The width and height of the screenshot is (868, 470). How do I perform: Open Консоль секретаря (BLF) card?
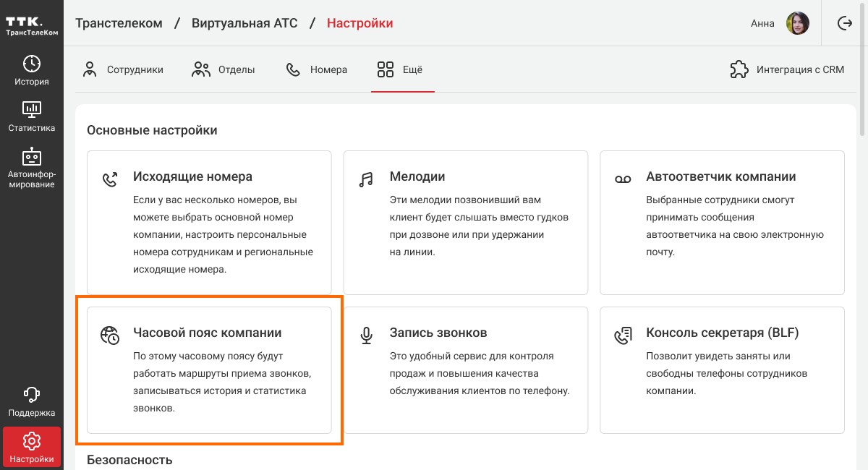coord(722,370)
